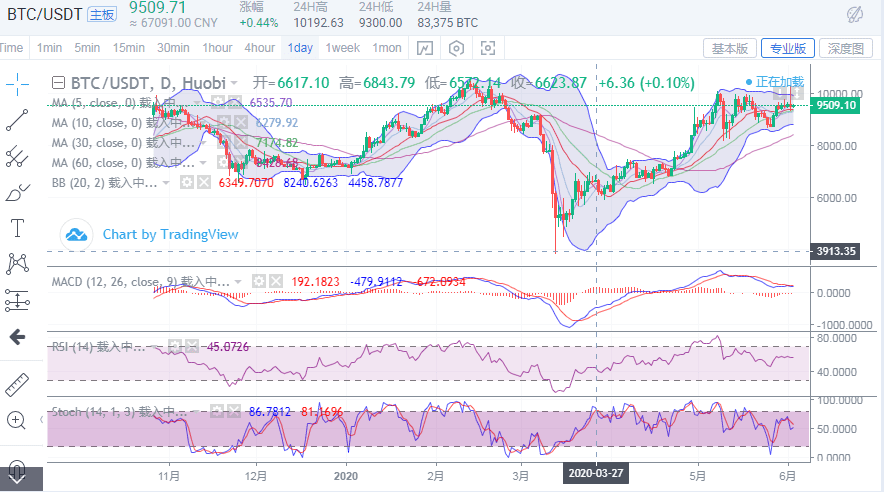
Task: Select the brush drawing tool
Action: tap(17, 193)
